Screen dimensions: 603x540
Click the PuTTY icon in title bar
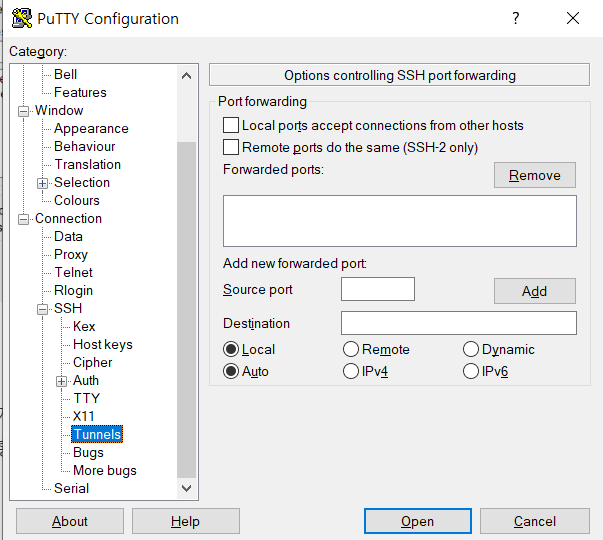tap(22, 18)
